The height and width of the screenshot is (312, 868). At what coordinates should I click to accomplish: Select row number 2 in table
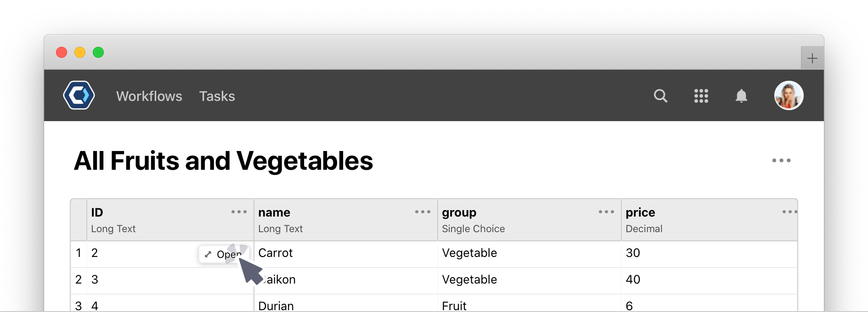pos(79,280)
